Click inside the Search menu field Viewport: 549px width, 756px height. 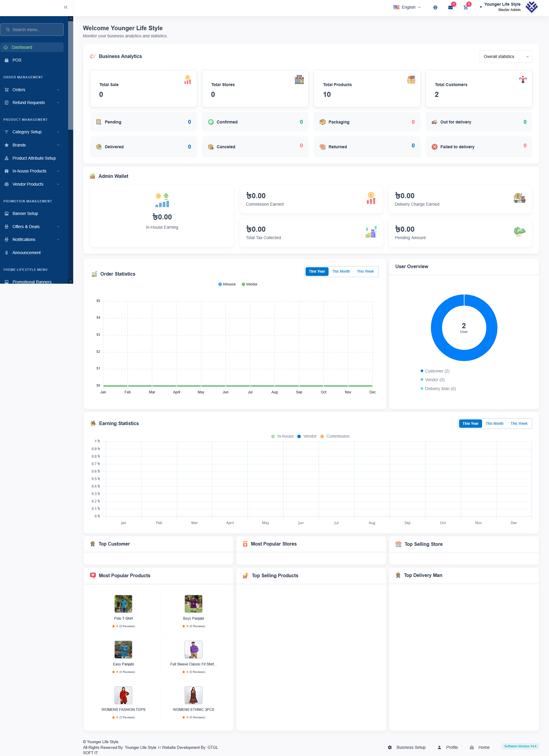pos(32,30)
